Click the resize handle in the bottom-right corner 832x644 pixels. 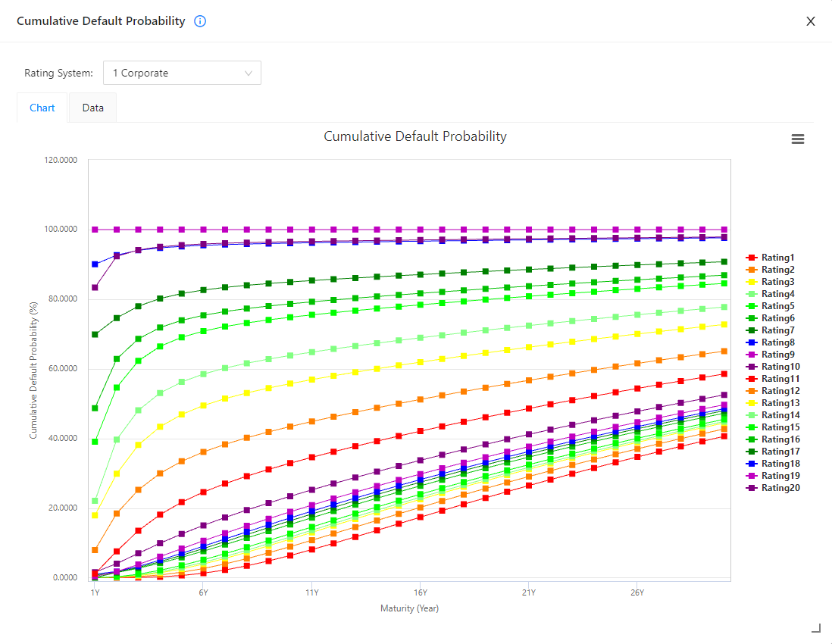816,627
